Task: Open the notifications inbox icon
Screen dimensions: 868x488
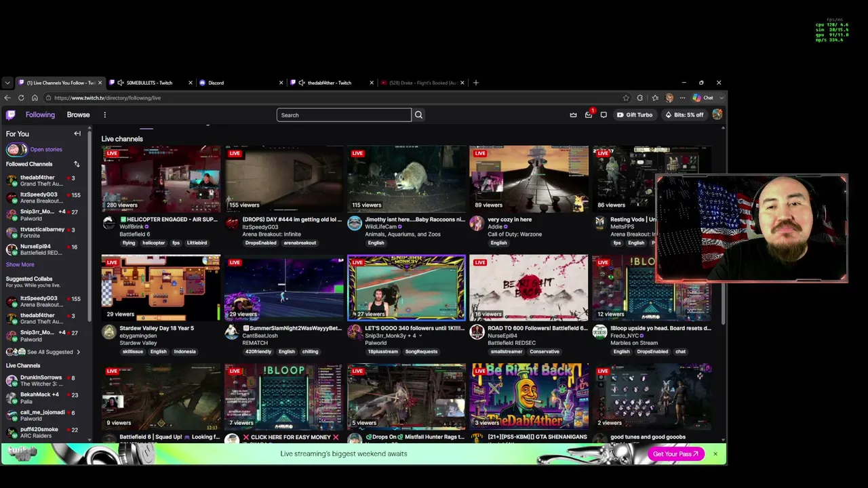Action: pos(589,115)
